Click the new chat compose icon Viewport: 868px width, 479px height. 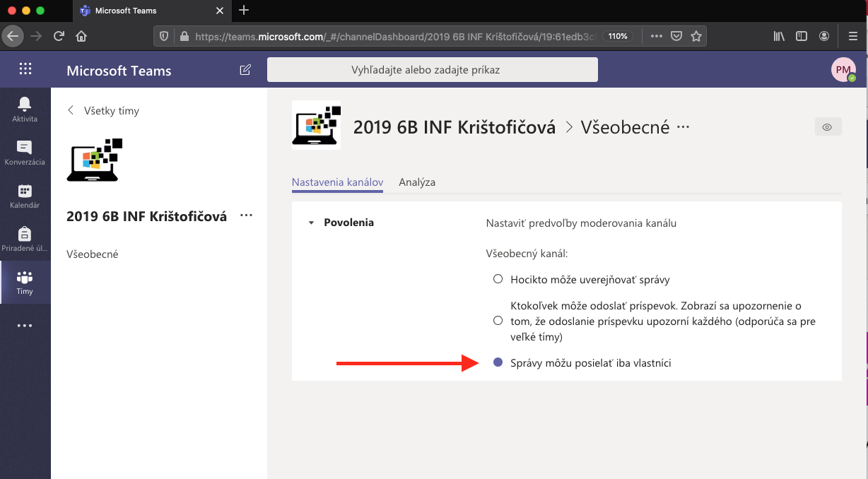coord(245,70)
